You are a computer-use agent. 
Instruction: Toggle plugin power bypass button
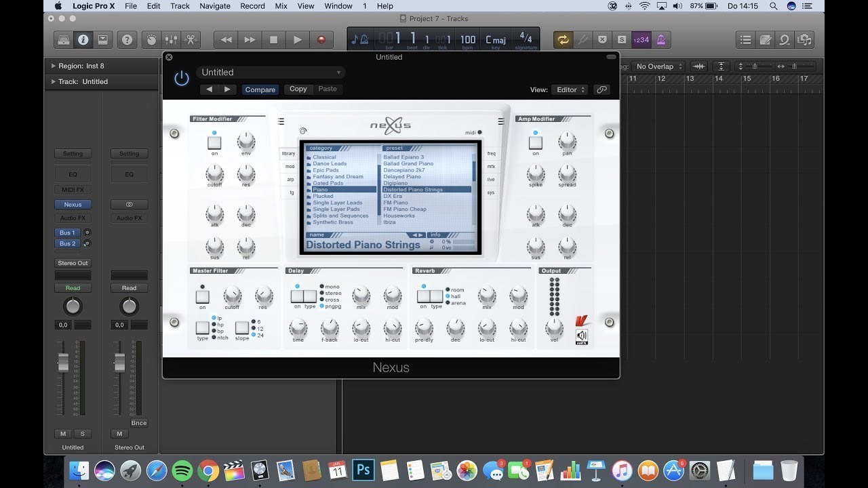click(x=181, y=79)
